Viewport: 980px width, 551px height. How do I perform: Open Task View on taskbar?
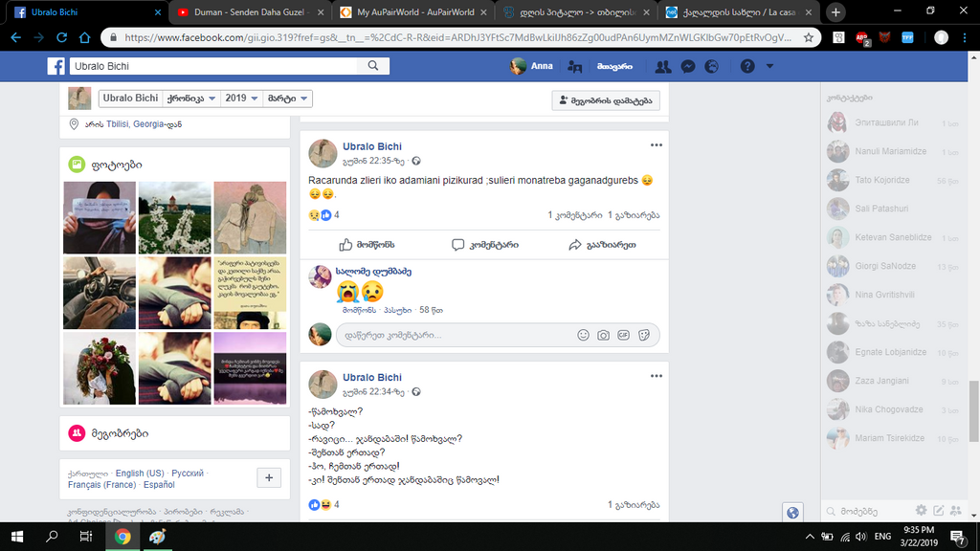click(85, 537)
